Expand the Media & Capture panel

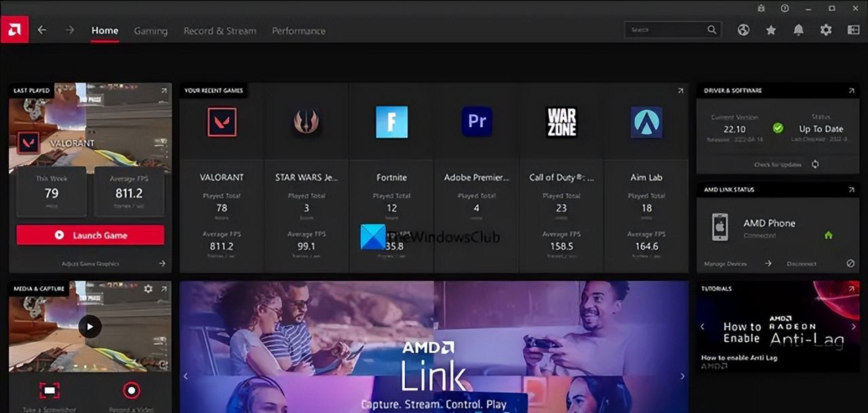(x=164, y=289)
